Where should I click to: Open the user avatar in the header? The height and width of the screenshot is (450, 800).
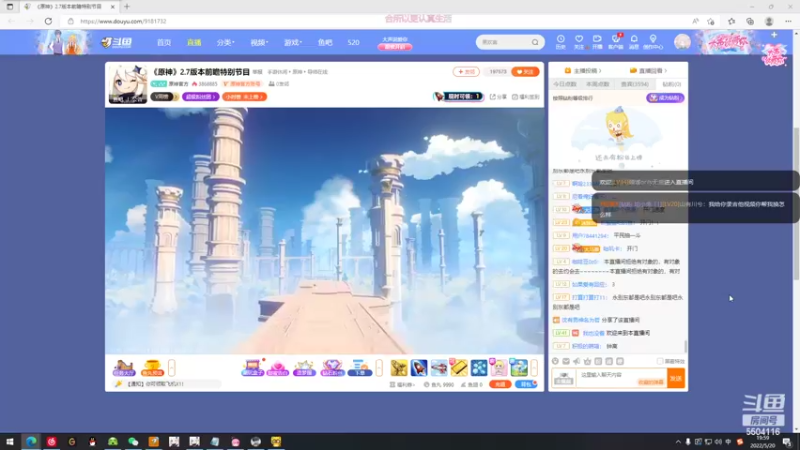tap(682, 42)
